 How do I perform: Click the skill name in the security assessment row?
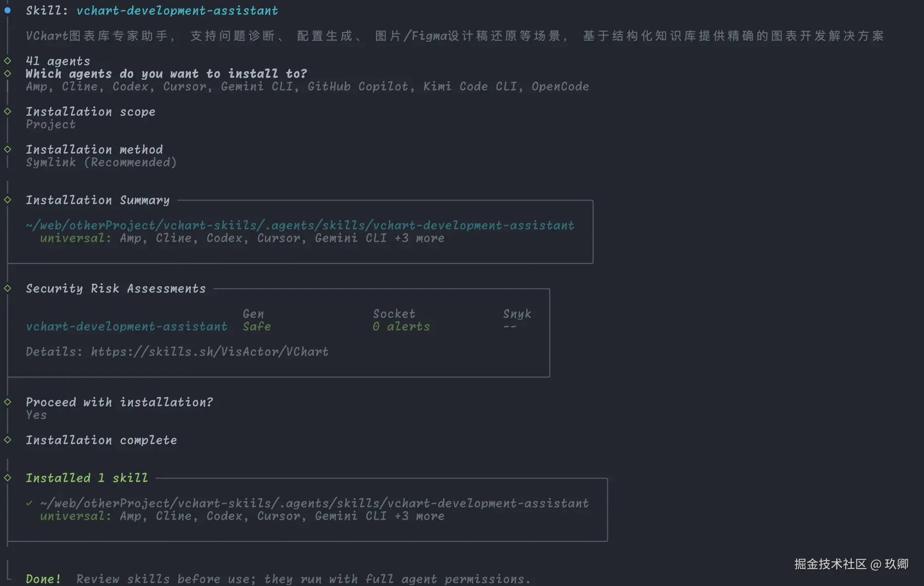pos(126,327)
